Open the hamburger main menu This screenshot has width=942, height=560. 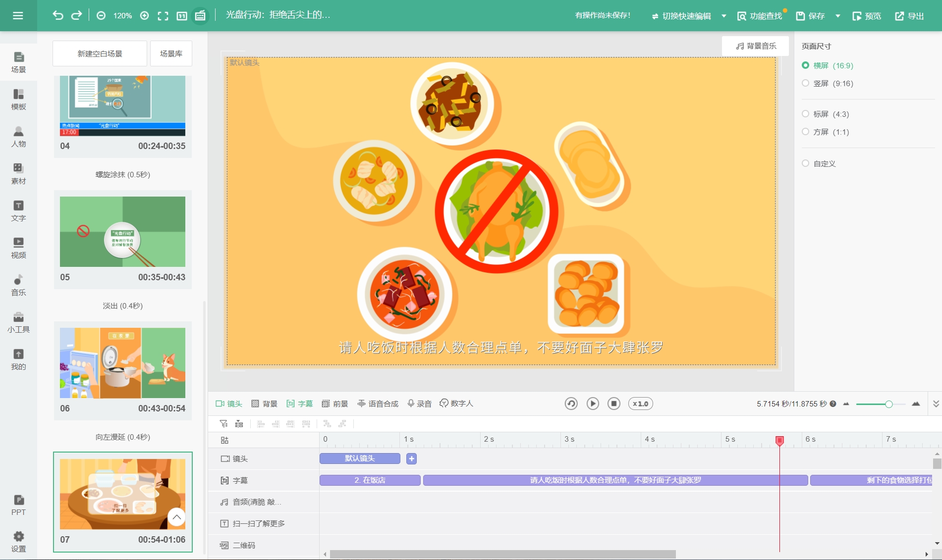[18, 15]
